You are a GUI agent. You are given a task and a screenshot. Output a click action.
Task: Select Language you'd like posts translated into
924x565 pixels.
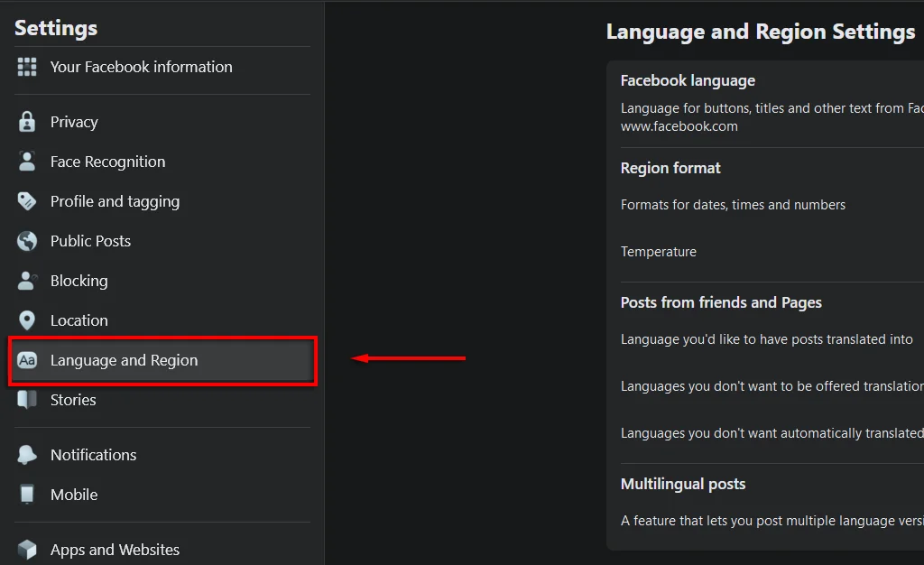(x=766, y=339)
